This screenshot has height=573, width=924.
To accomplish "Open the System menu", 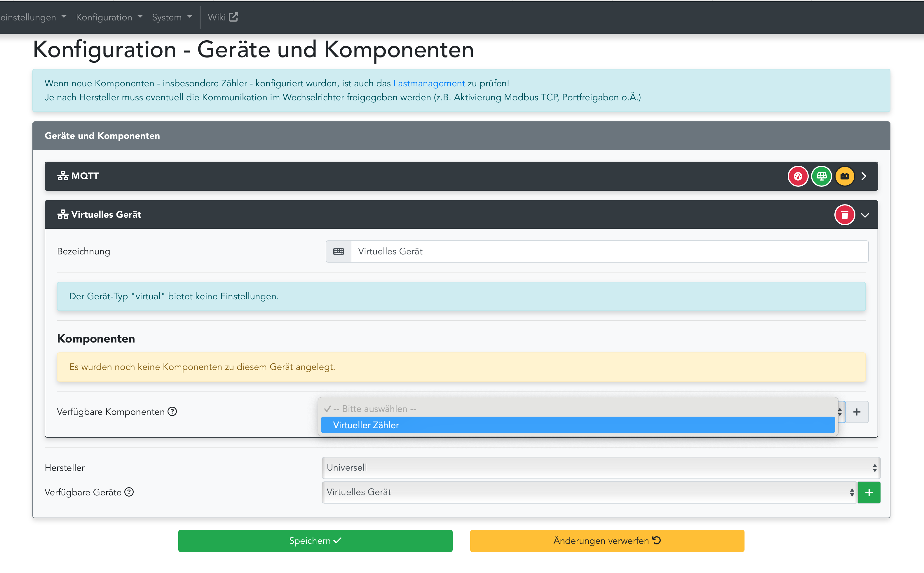I will click(x=172, y=17).
